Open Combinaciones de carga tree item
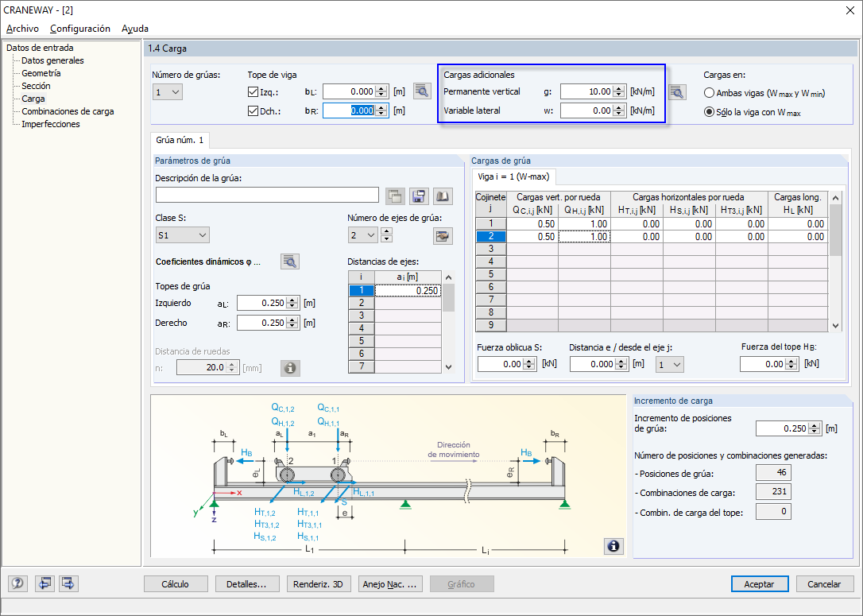 (68, 111)
